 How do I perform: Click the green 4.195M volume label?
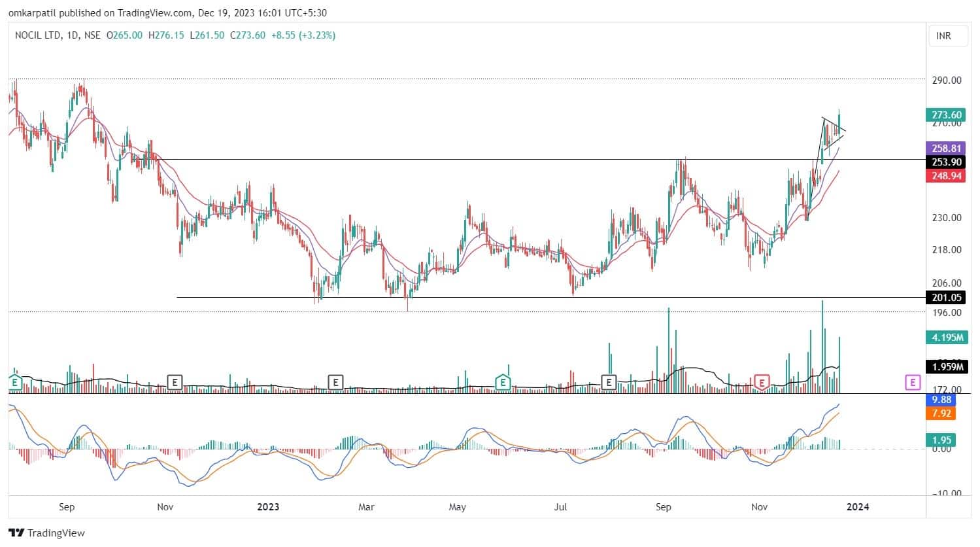[x=947, y=338]
